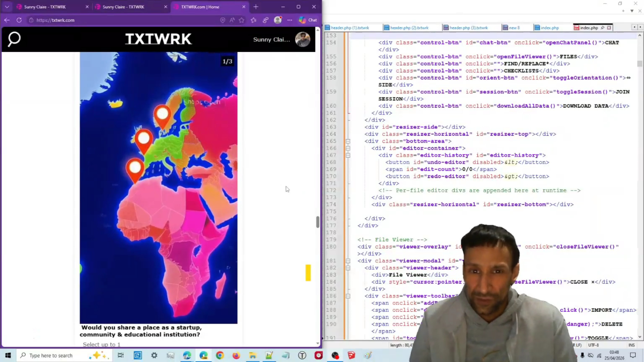644x362 pixels.
Task: Click the TXTWRK search magnifier icon
Action: click(14, 39)
